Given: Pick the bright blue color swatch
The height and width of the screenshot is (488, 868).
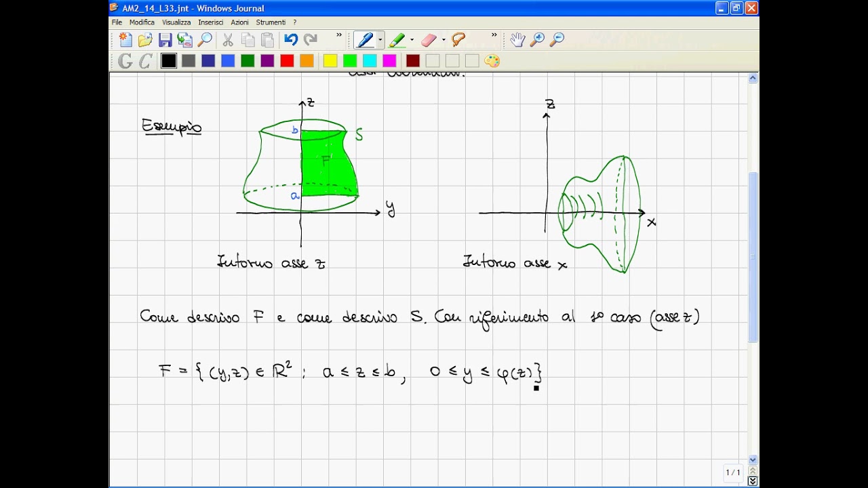Looking at the screenshot, I should coord(228,61).
